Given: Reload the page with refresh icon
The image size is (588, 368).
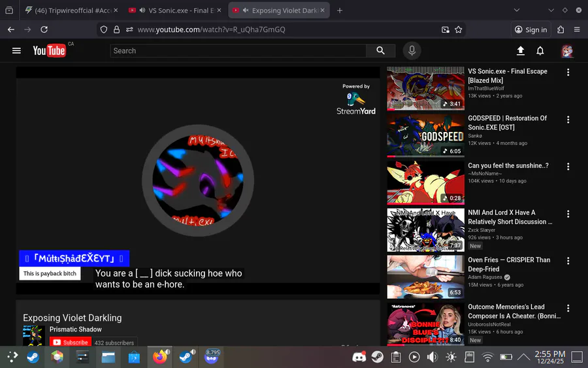Looking at the screenshot, I should point(44,29).
